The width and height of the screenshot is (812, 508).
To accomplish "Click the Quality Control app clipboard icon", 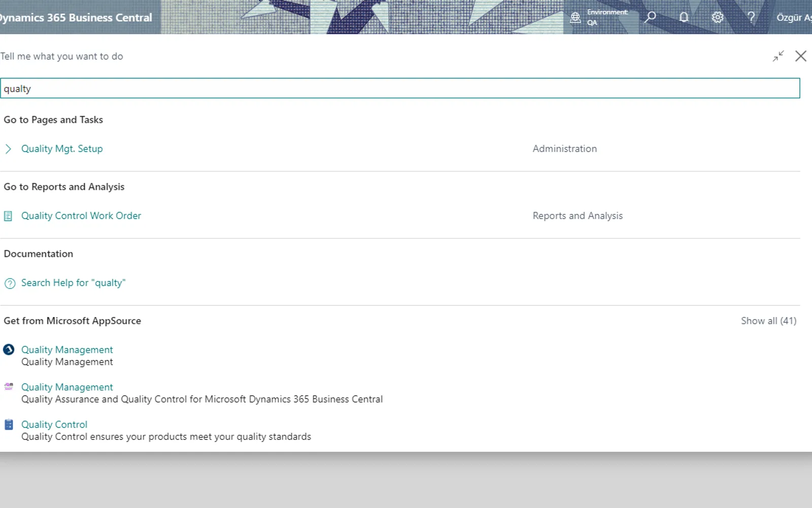I will click(x=9, y=425).
